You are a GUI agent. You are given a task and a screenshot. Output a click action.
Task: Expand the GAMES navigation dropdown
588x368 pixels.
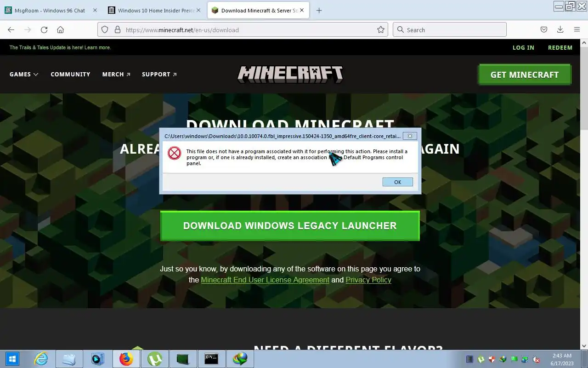click(x=24, y=74)
